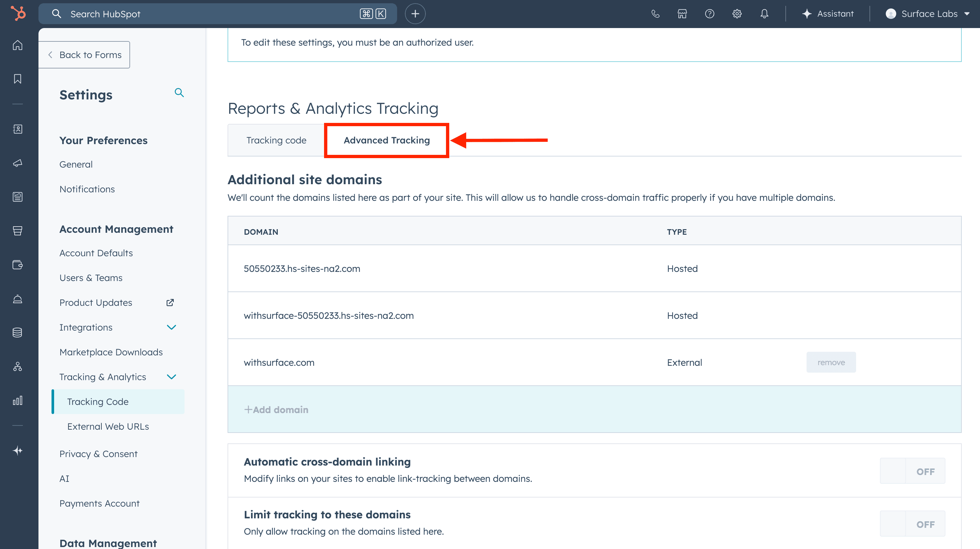Viewport: 980px width, 549px height.
Task: Click the 50550233.hs-sites-na2.com domain cell
Action: pos(302,269)
